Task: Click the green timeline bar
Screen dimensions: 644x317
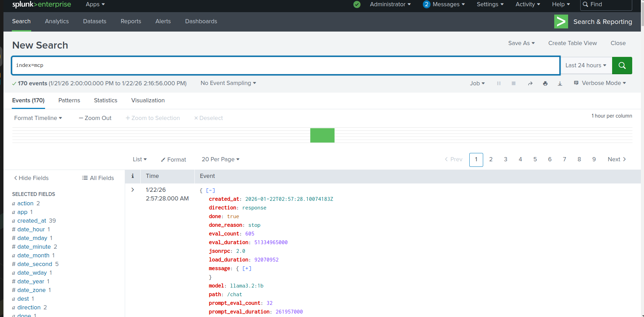Action: pyautogui.click(x=322, y=135)
